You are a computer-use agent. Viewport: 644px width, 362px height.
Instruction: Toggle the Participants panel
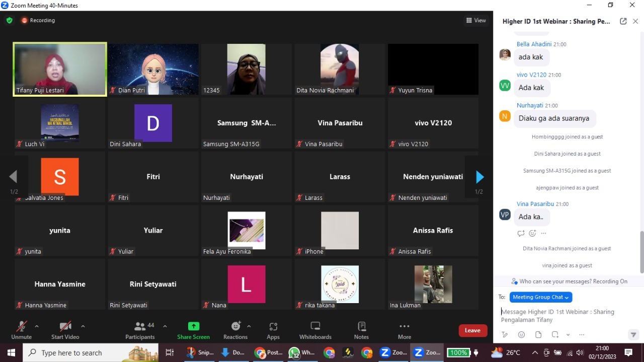(x=140, y=330)
